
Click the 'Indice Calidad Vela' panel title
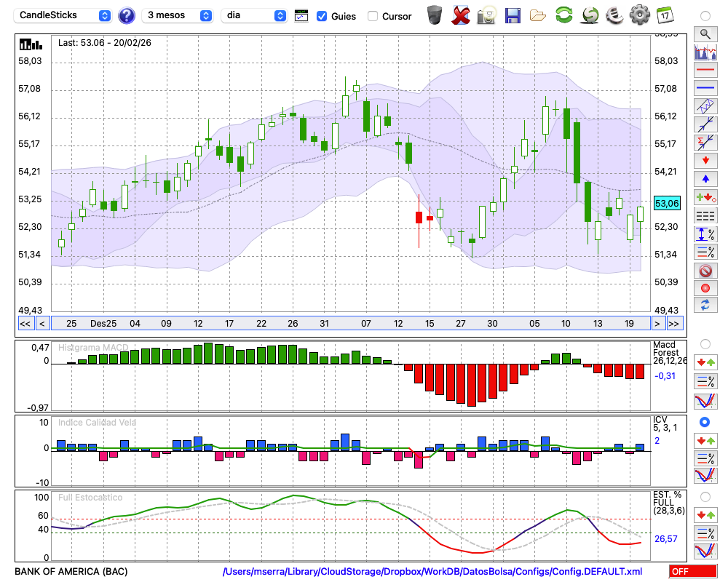tap(97, 423)
